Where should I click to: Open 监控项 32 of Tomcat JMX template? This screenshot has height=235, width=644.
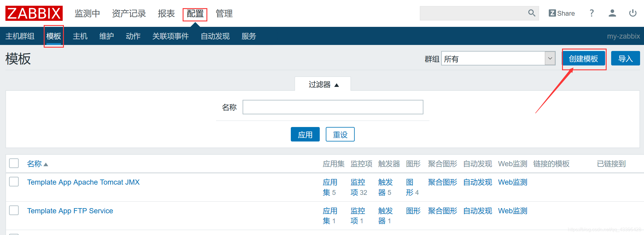tap(359, 187)
